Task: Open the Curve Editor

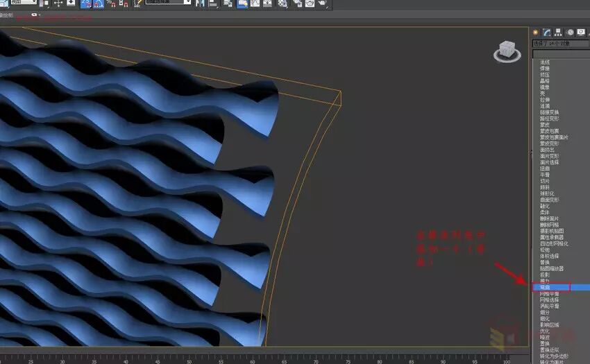Action: click(255, 3)
